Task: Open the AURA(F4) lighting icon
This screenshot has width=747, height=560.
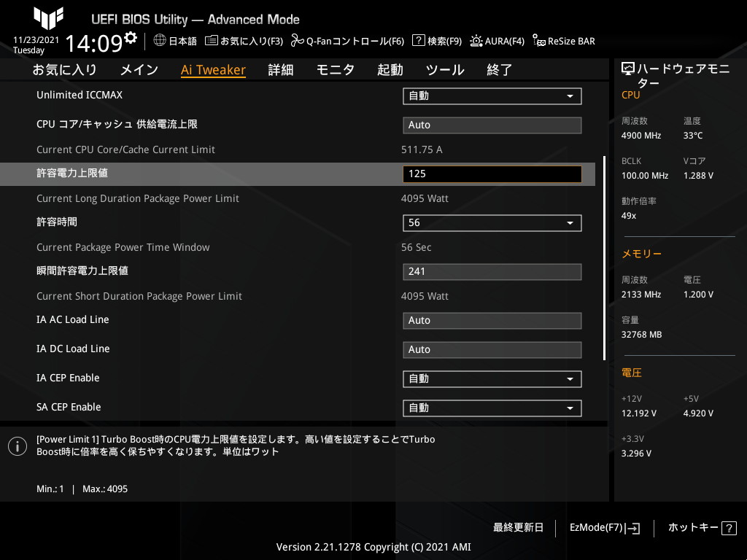Action: click(476, 41)
